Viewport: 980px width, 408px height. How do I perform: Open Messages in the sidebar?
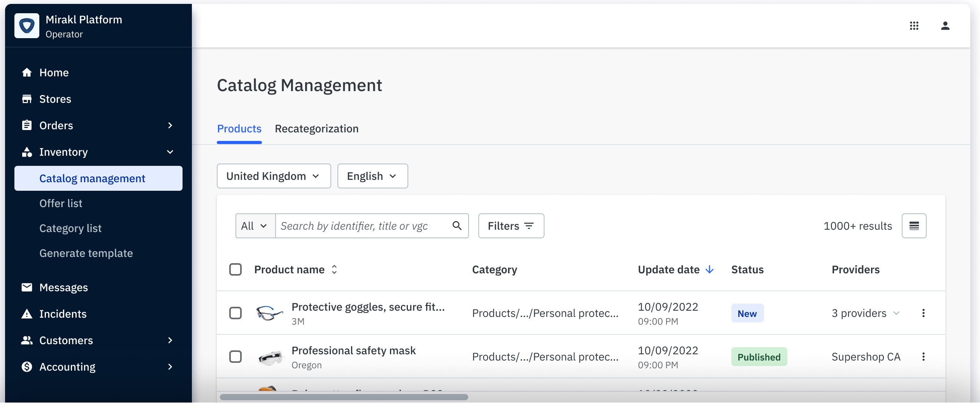pos(63,287)
